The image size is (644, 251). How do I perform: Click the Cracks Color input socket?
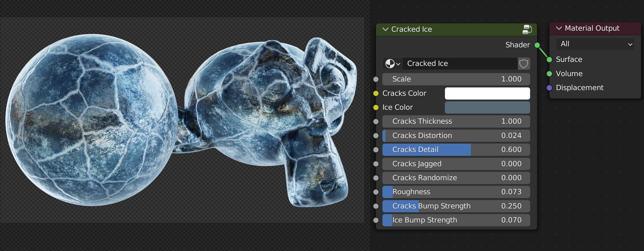click(x=376, y=93)
